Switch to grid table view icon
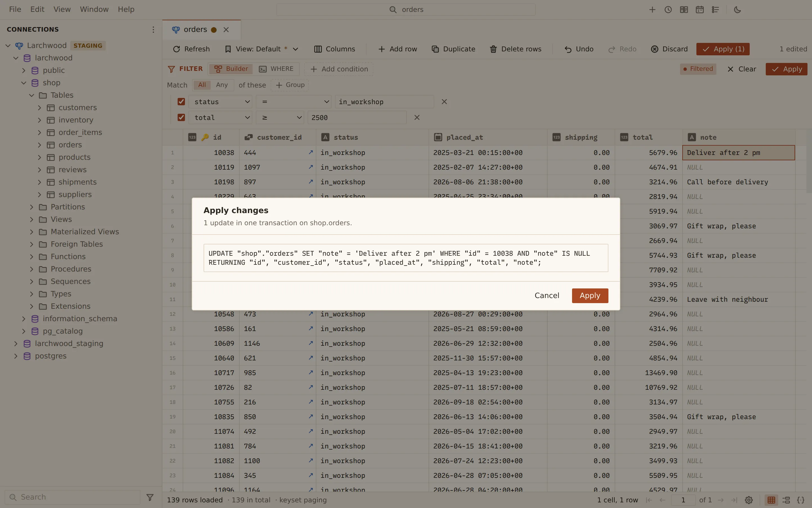The image size is (812, 508). pyautogui.click(x=771, y=500)
